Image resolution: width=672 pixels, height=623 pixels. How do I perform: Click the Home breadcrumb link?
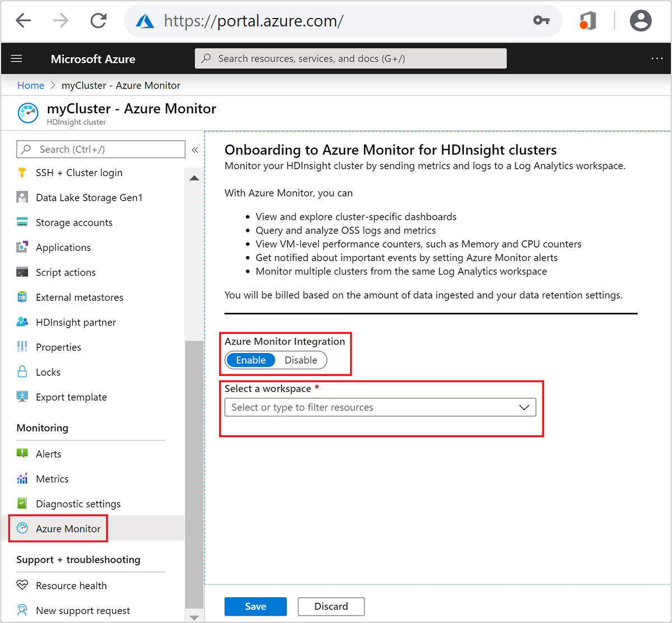[31, 85]
